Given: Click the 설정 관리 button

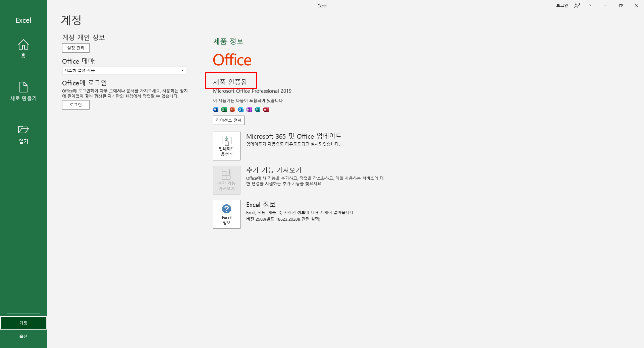Looking at the screenshot, I should pyautogui.click(x=76, y=48).
